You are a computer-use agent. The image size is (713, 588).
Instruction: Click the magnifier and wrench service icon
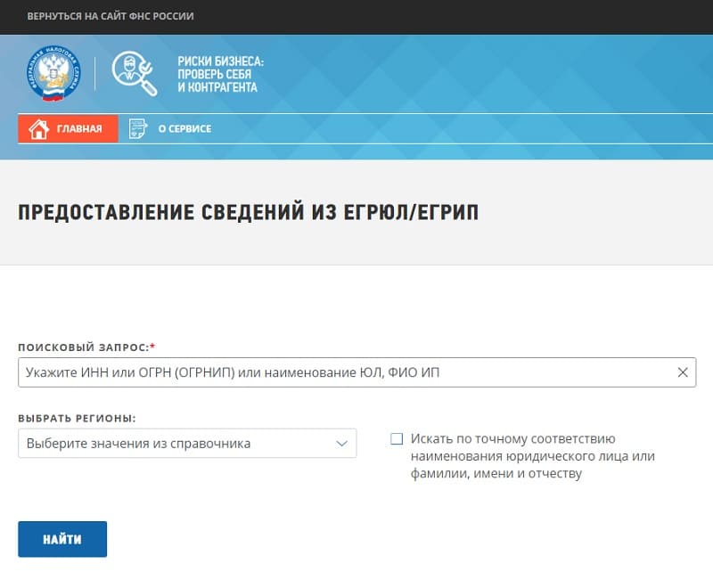(x=135, y=74)
